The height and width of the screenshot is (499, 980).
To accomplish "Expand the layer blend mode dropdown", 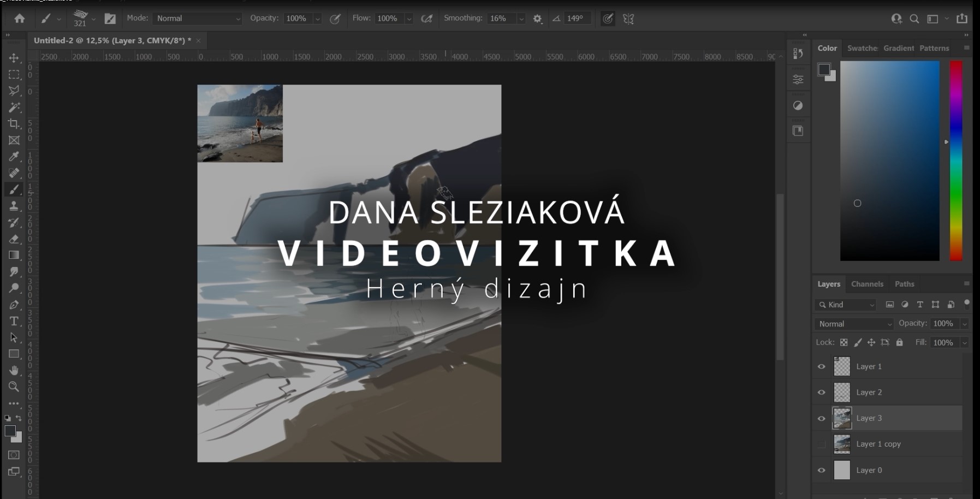I will (854, 324).
